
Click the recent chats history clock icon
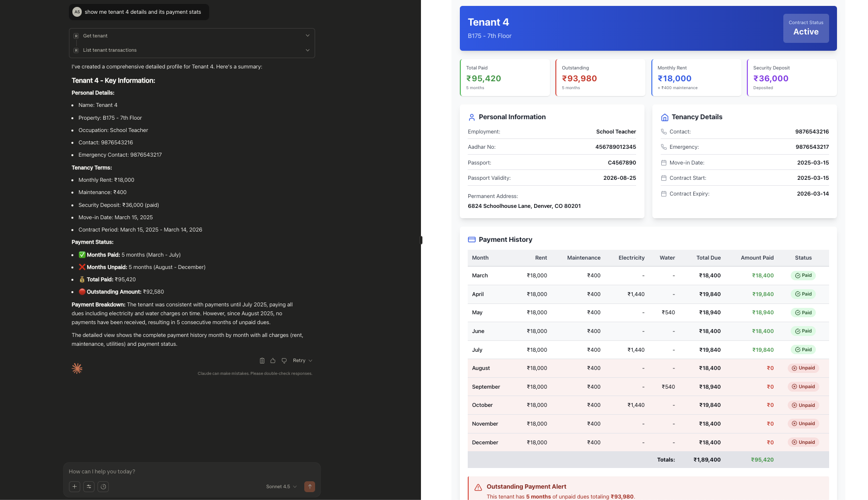[103, 487]
